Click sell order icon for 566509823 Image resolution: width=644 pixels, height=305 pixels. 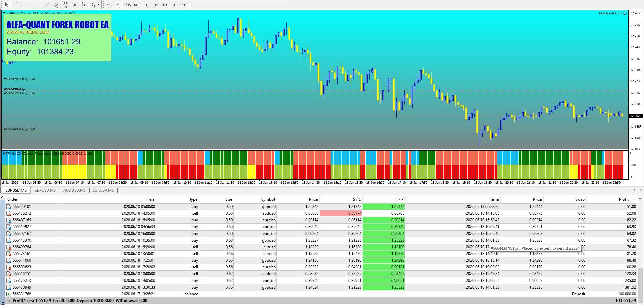point(9,267)
